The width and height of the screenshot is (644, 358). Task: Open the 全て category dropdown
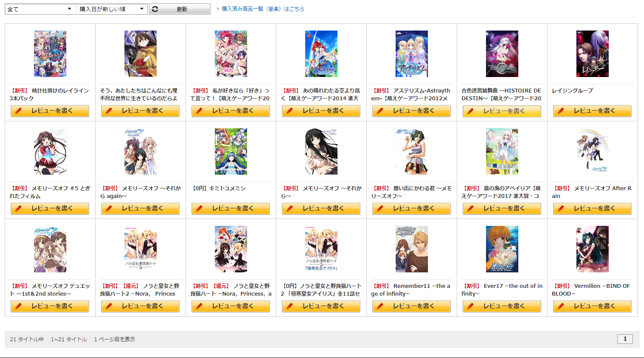[40, 9]
